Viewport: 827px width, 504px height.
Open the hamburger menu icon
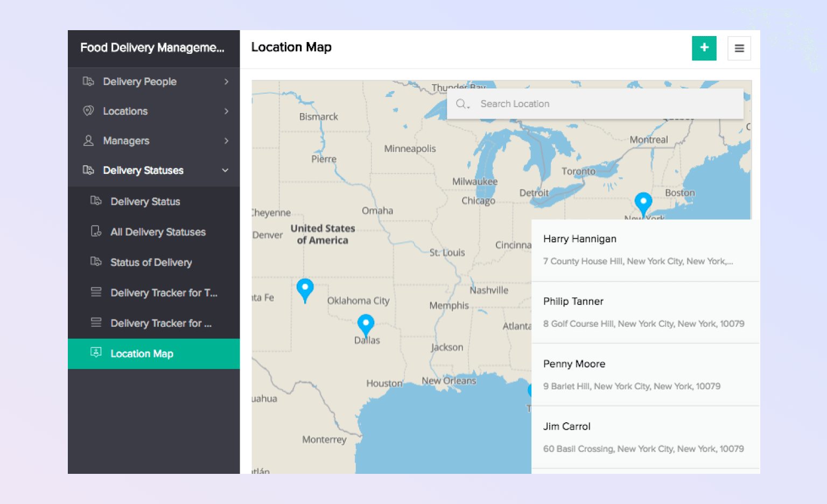pos(739,48)
